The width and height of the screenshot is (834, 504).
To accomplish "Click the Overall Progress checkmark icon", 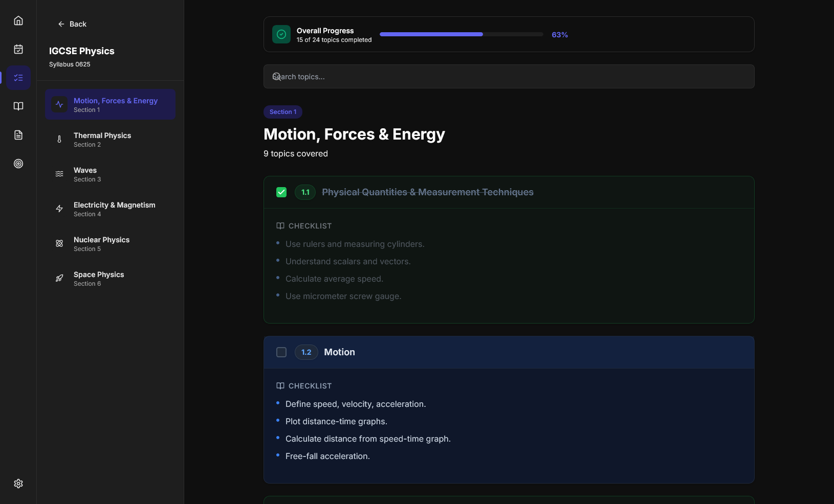I will (x=281, y=34).
